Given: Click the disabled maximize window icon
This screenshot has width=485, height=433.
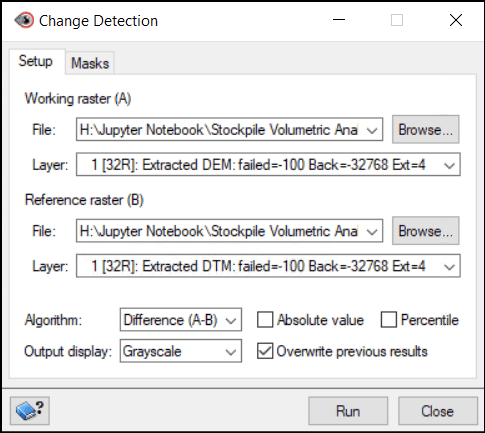Looking at the screenshot, I should [397, 20].
